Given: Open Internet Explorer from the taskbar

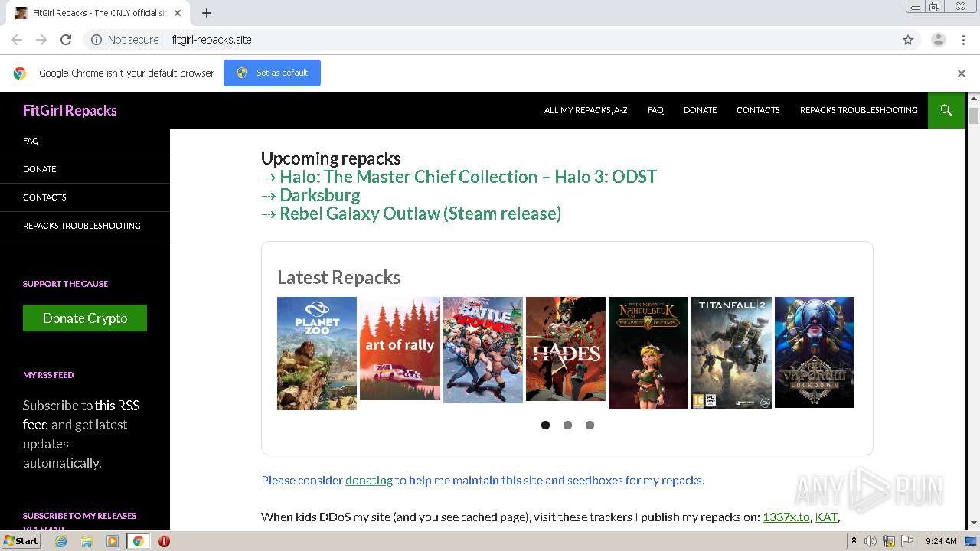Looking at the screenshot, I should pos(61,541).
